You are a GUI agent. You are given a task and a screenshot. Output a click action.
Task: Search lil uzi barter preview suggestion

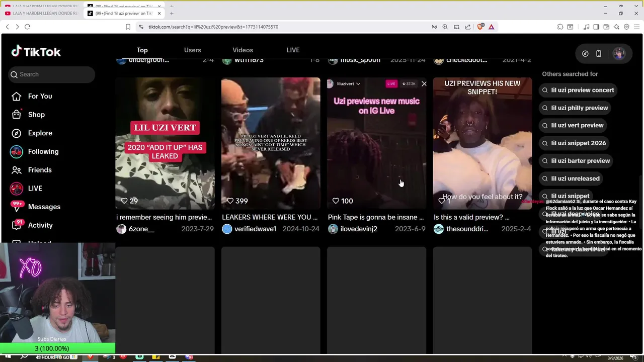point(576,161)
